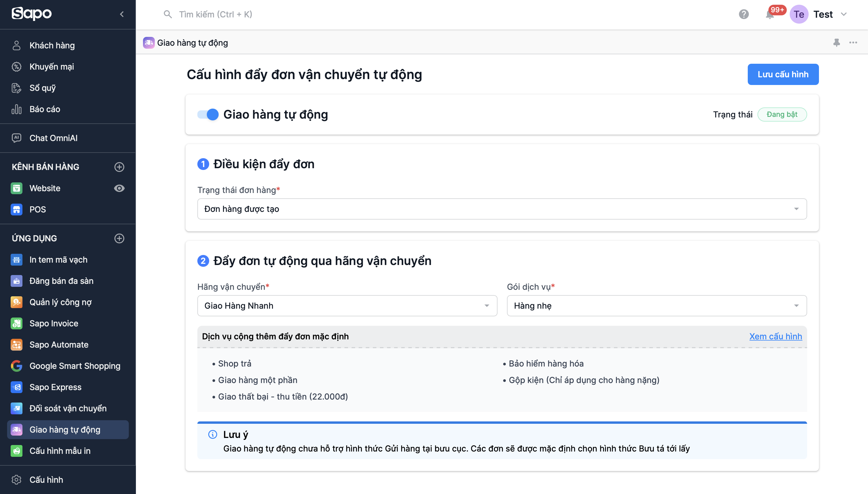Open the three-dot more options menu
Screen dimensions: 868x494
pos(853,43)
